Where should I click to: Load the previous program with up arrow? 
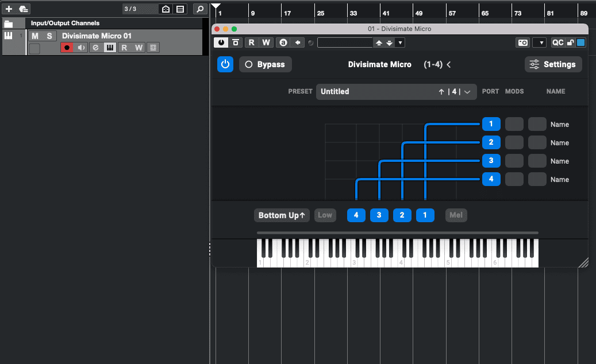coord(379,43)
